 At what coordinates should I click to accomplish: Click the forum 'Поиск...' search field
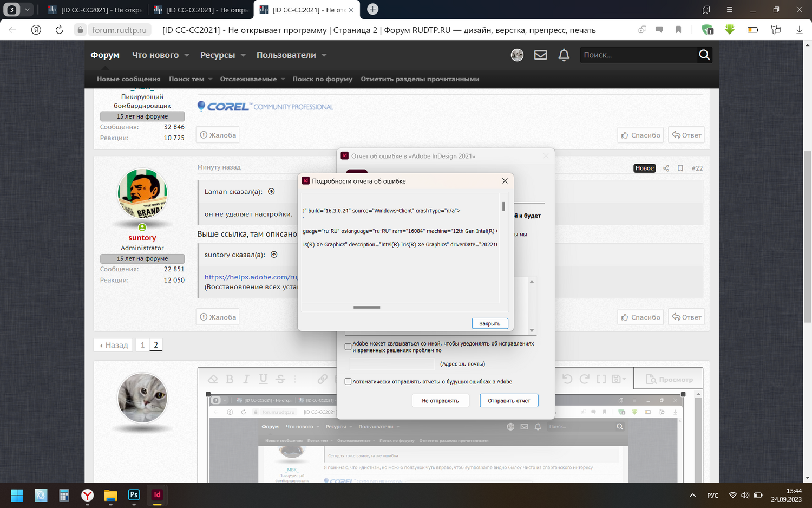point(639,55)
